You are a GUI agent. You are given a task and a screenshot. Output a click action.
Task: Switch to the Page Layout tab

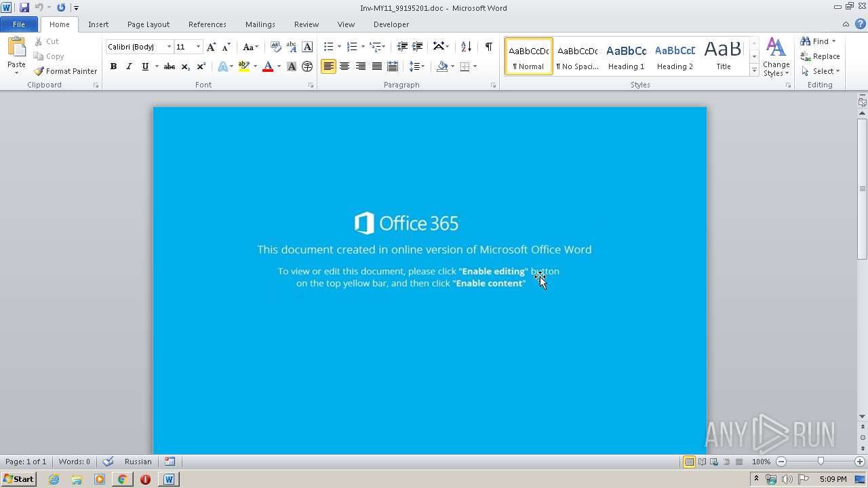tap(149, 24)
